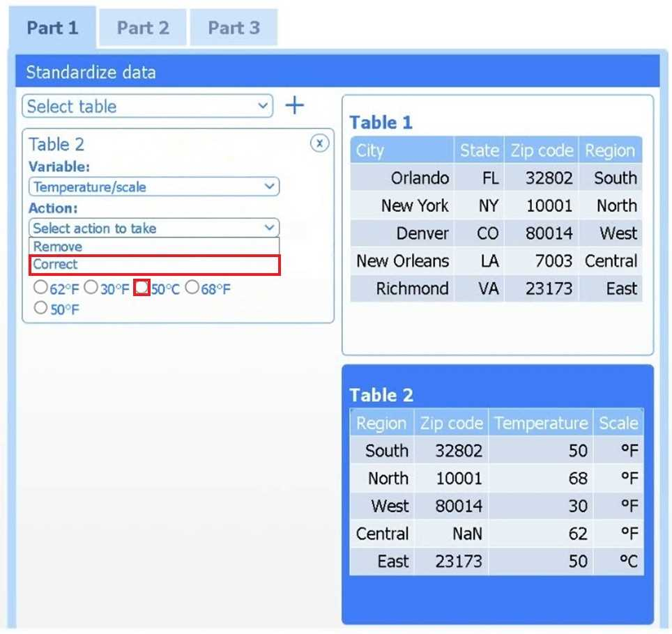Choose Remove from the action list
The width and height of the screenshot is (672, 634).
tap(58, 247)
